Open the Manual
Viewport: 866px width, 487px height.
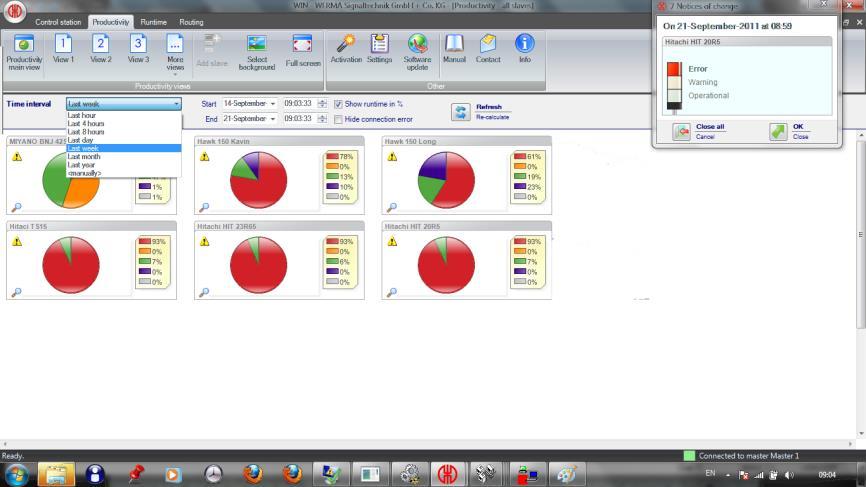[454, 49]
